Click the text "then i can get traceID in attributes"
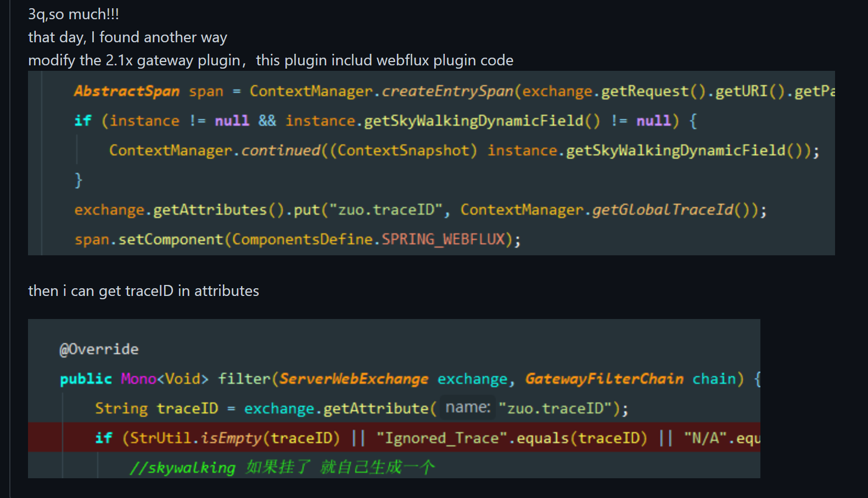This screenshot has width=868, height=498. 143,291
